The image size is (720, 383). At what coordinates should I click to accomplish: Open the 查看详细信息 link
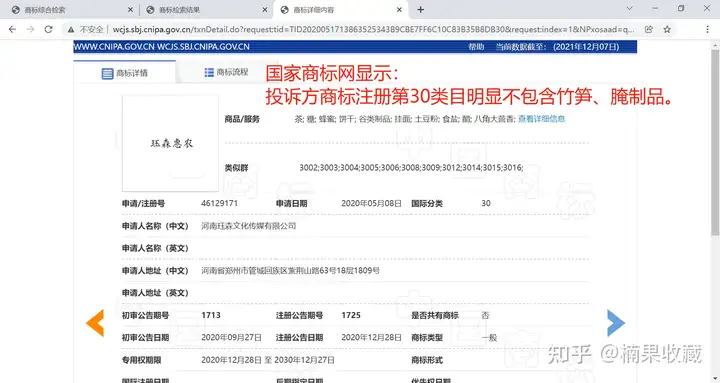(541, 119)
